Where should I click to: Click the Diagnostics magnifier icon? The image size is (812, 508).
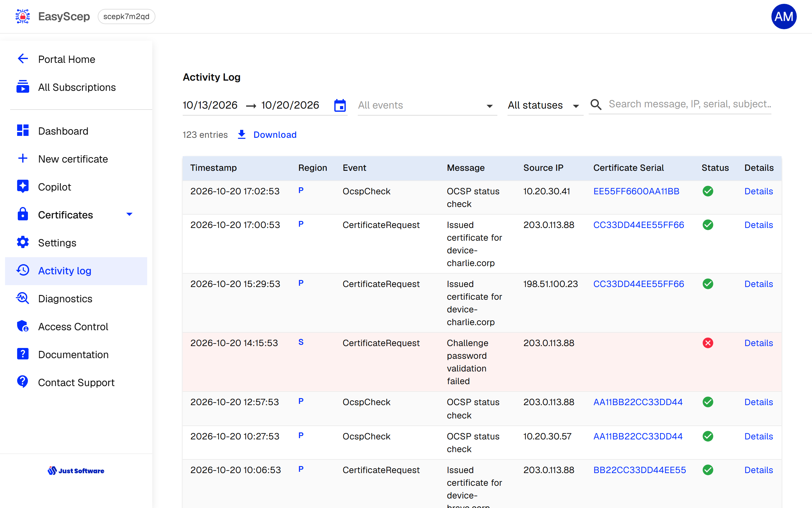pyautogui.click(x=23, y=298)
